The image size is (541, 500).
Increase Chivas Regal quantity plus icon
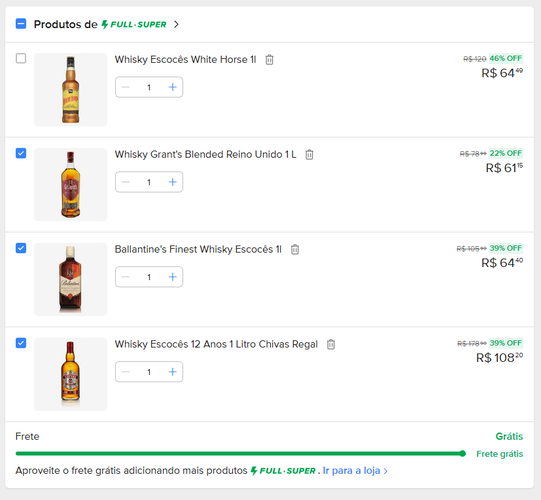[173, 372]
